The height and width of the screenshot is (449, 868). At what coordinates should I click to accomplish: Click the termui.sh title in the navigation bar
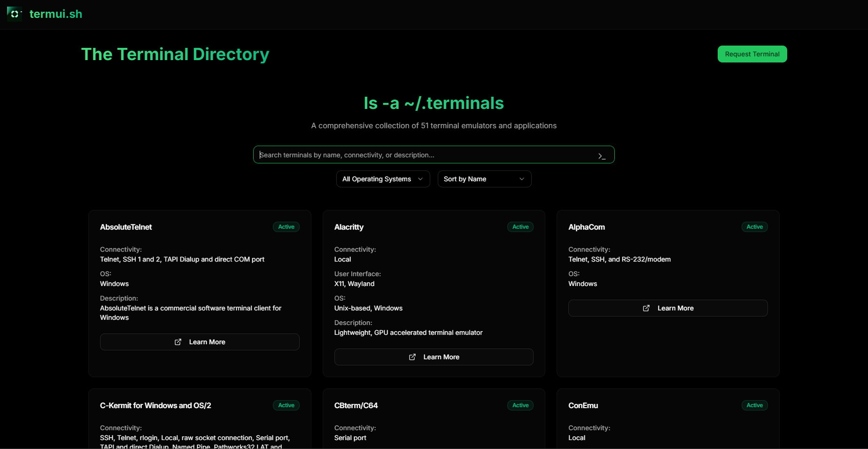(56, 14)
